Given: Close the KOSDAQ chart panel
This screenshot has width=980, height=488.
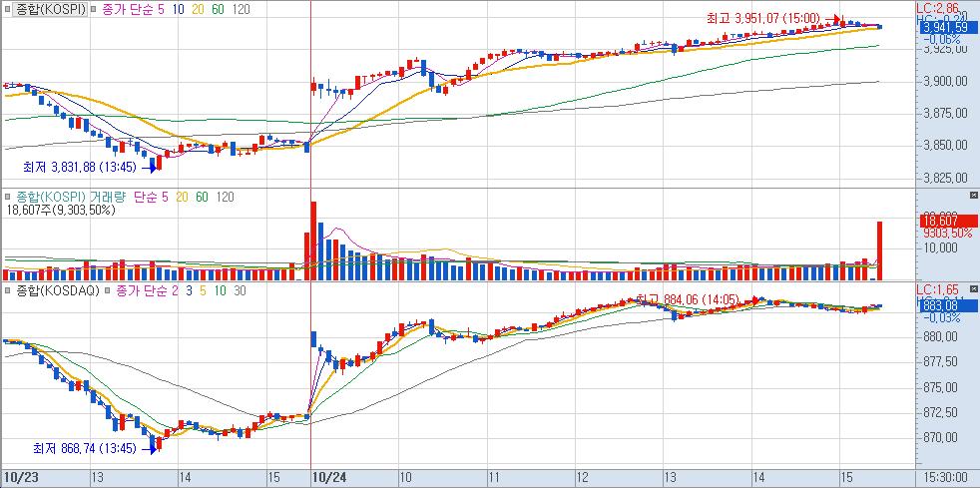Looking at the screenshot, I should click(973, 288).
